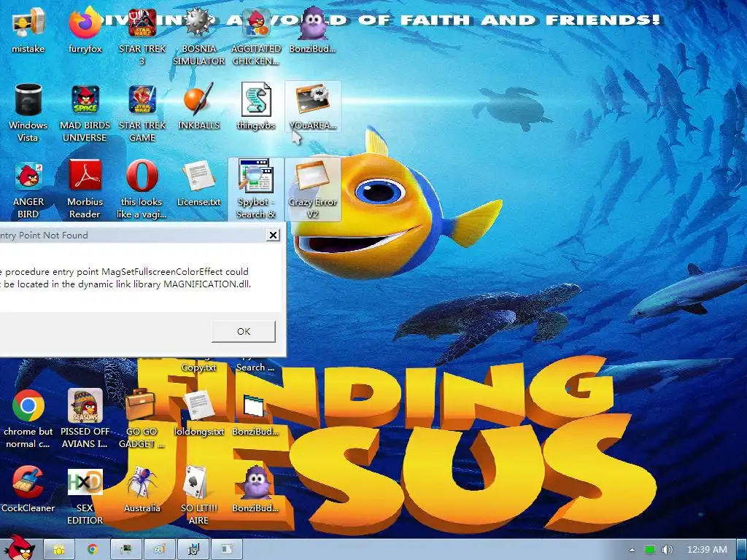747x560 pixels.
Task: Select the YOuAREA... desktop icon
Action: click(x=312, y=106)
